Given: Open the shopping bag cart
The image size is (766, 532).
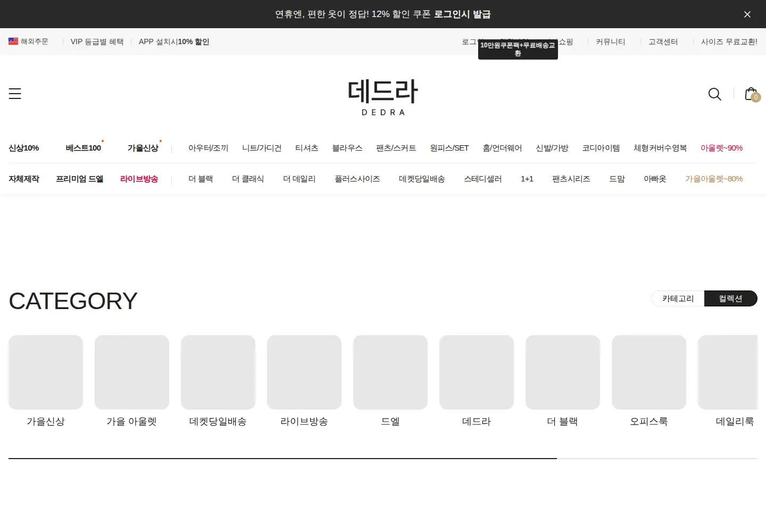Looking at the screenshot, I should click(752, 94).
